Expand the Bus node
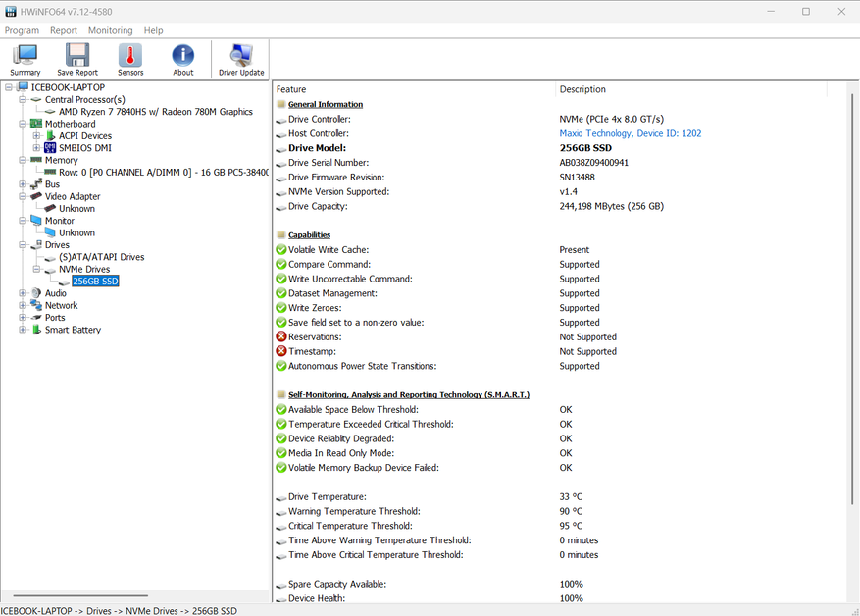The image size is (860, 616). (23, 183)
